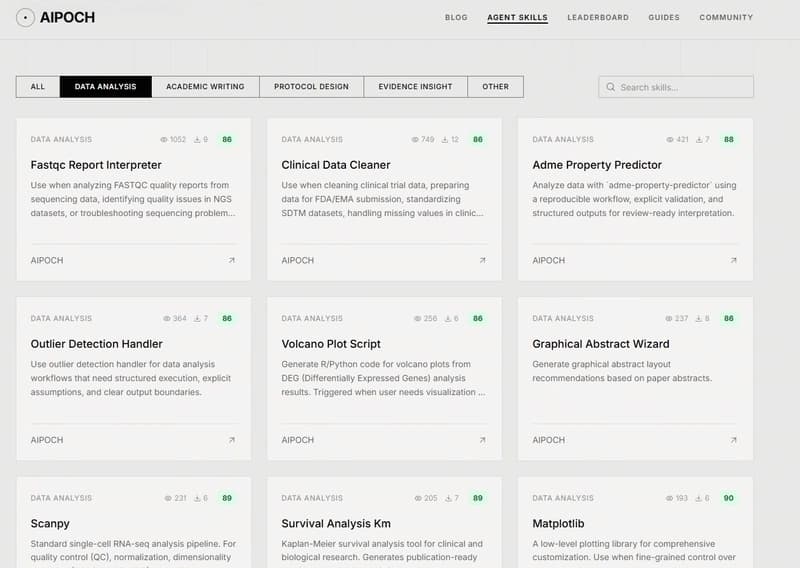Click AIPOCH author on Clinical Data Cleaner card

(x=297, y=260)
